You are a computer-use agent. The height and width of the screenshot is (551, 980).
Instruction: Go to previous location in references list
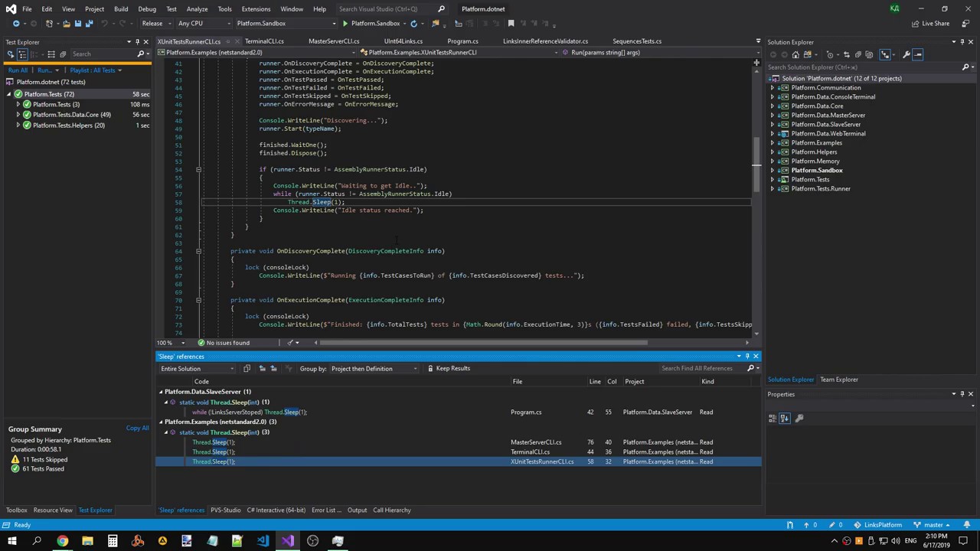[262, 369]
